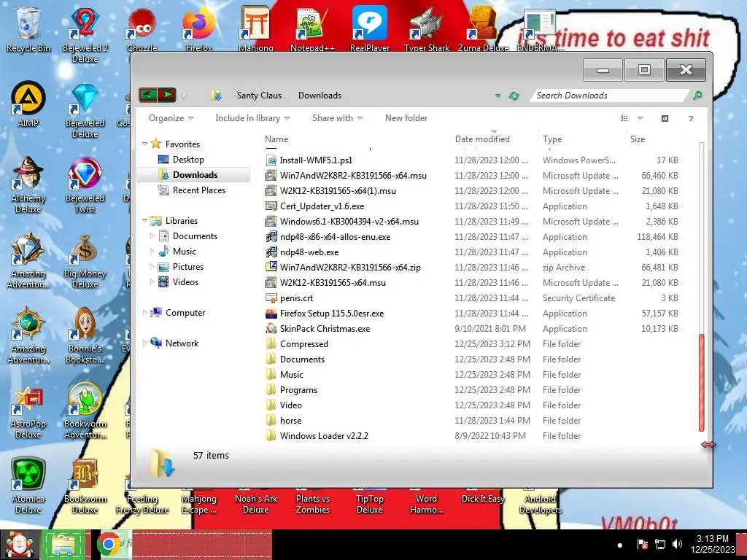Click the Search Downloads input field
Viewport: 747px width, 560px height.
[611, 96]
